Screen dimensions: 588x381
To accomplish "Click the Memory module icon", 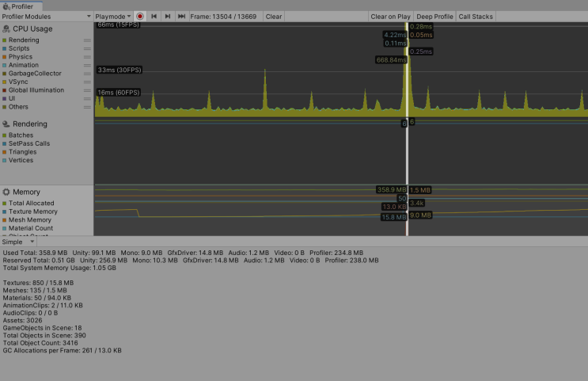I will tap(6, 192).
